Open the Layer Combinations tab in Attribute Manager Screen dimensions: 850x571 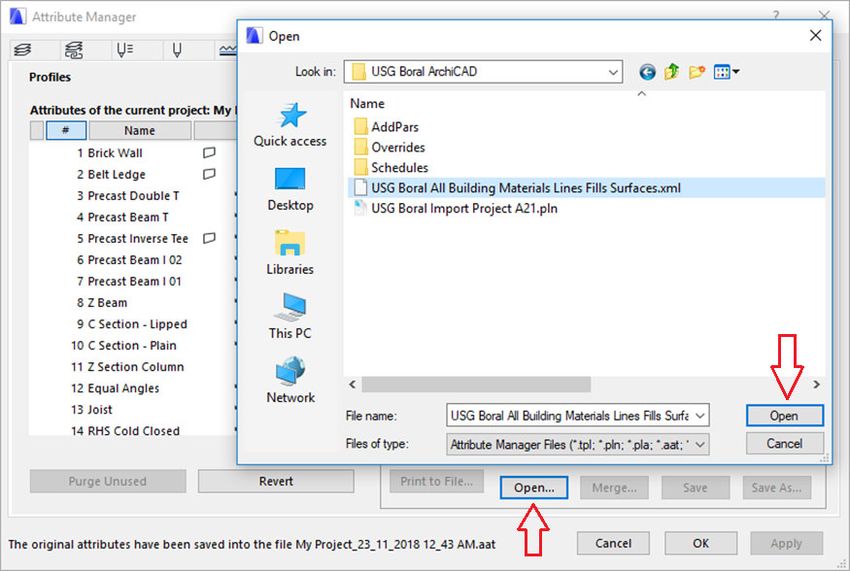tap(74, 50)
